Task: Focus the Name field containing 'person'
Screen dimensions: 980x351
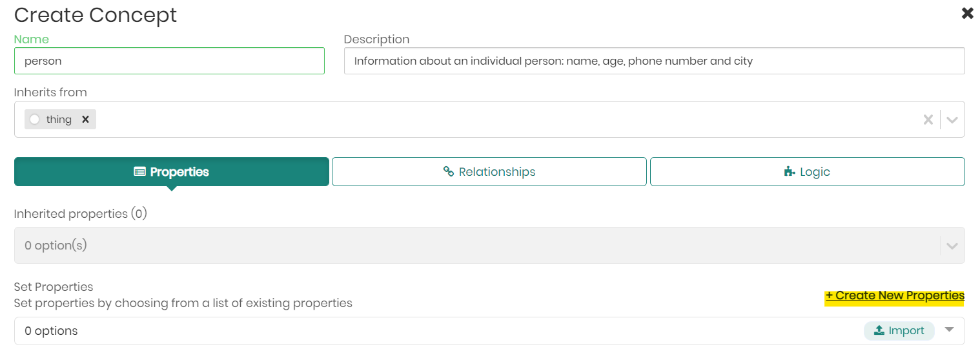Action: [x=169, y=61]
